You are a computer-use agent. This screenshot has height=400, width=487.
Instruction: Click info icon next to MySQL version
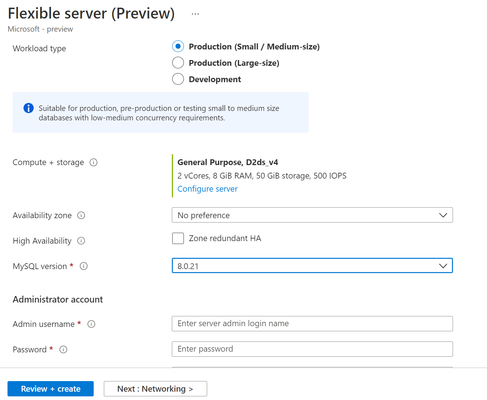pos(84,266)
